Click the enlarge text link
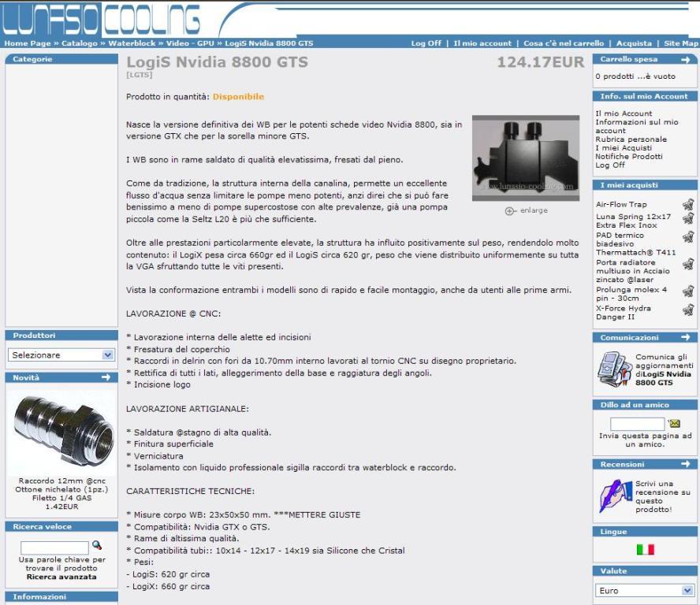 click(534, 210)
